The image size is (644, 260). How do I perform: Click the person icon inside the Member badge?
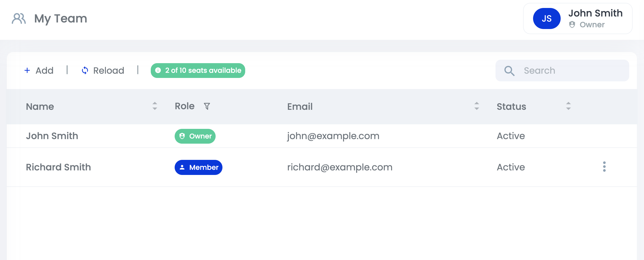click(x=182, y=167)
